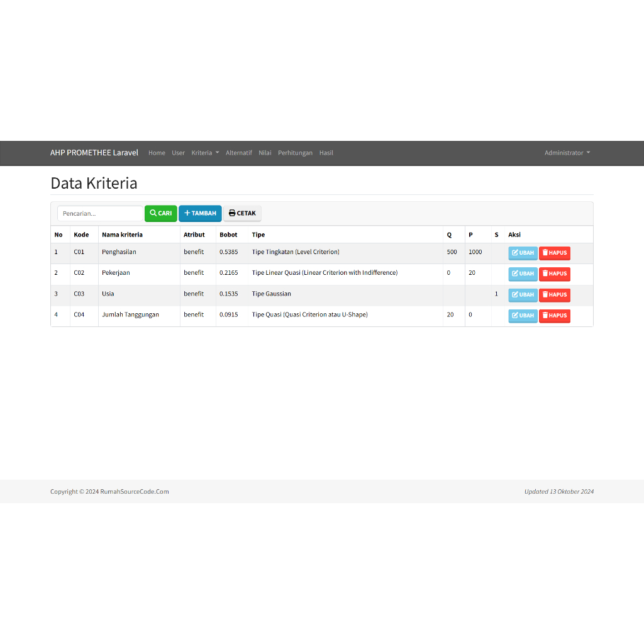644x644 pixels.
Task: Click UBAH for Usia row
Action: point(523,295)
